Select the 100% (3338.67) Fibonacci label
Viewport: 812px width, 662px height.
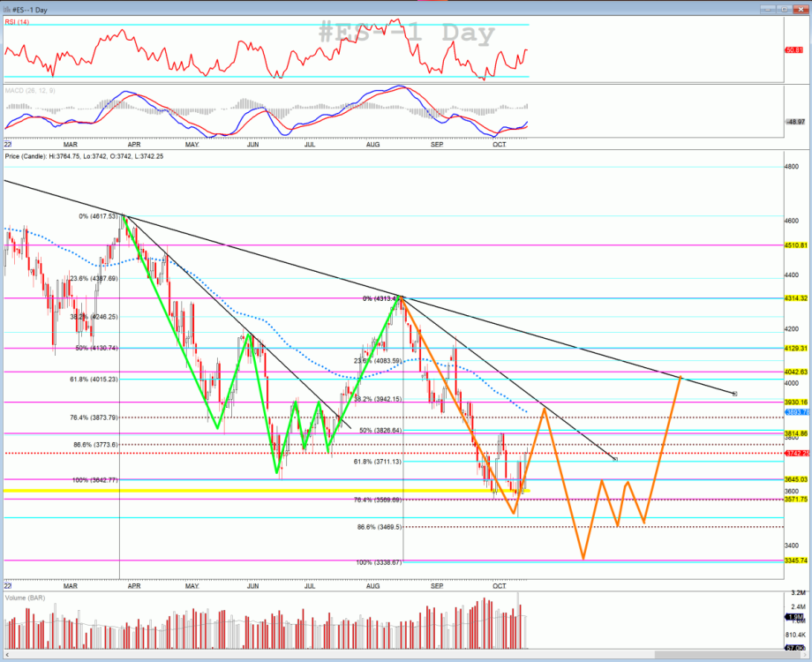click(378, 562)
